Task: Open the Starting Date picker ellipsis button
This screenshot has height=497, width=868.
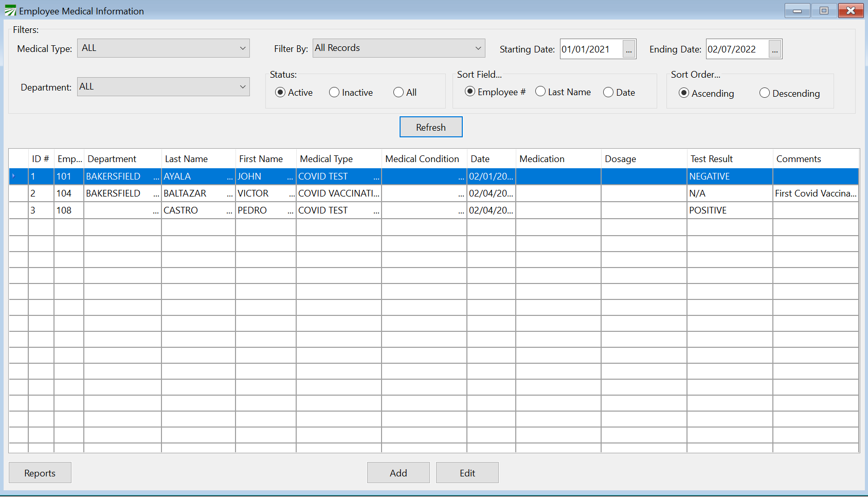Action: (629, 49)
